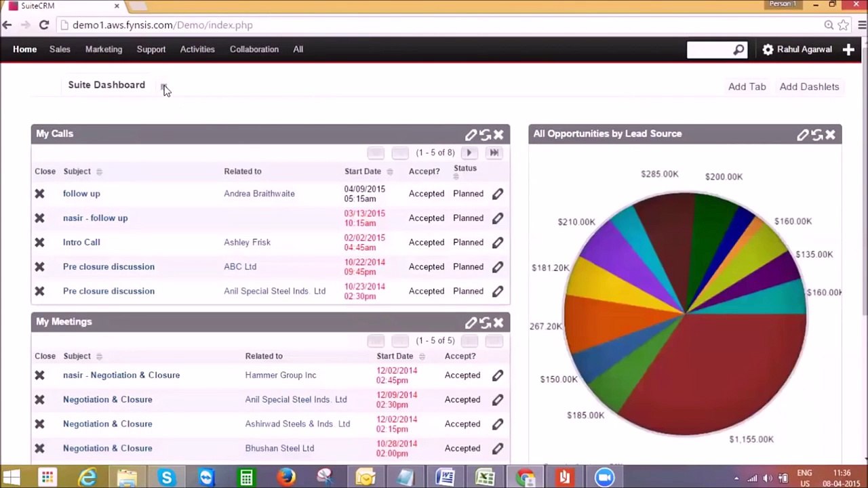Open Ashley Frisk record
868x488 pixels.
point(247,243)
